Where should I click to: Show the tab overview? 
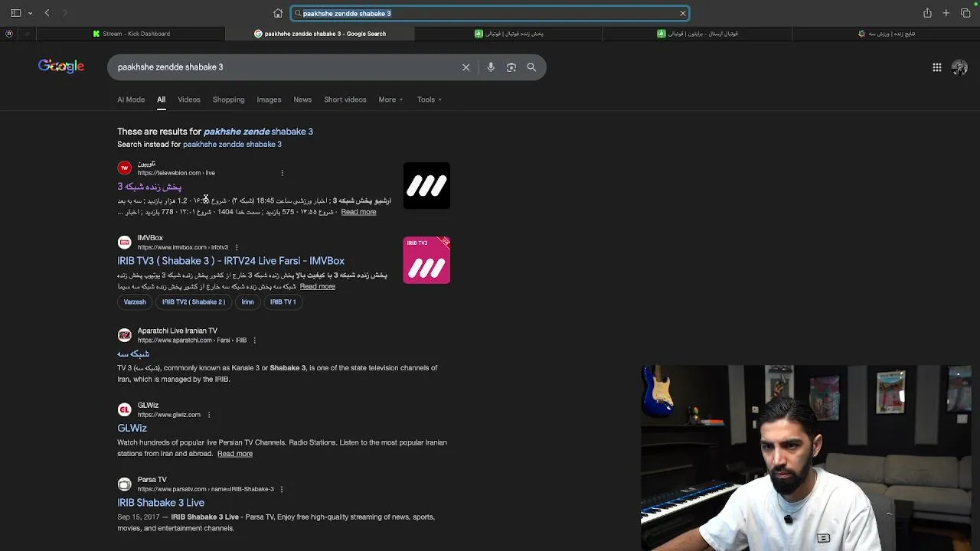[965, 13]
